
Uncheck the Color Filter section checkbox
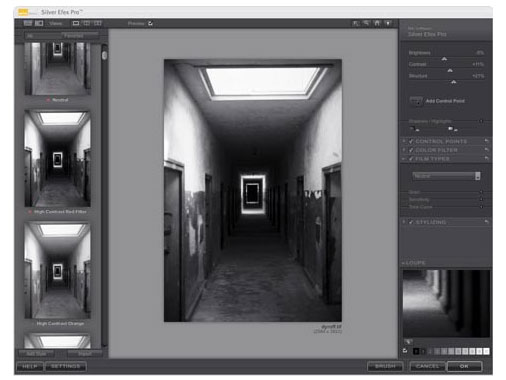[411, 150]
